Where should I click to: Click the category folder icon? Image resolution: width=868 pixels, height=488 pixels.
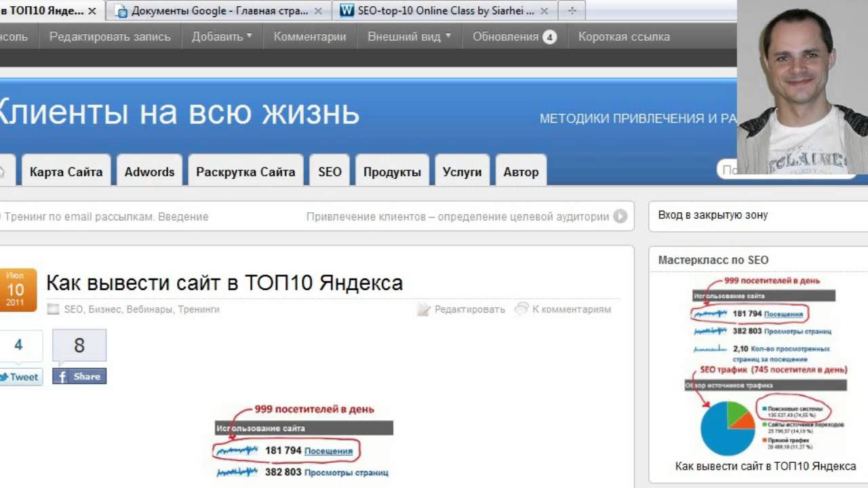click(53, 309)
